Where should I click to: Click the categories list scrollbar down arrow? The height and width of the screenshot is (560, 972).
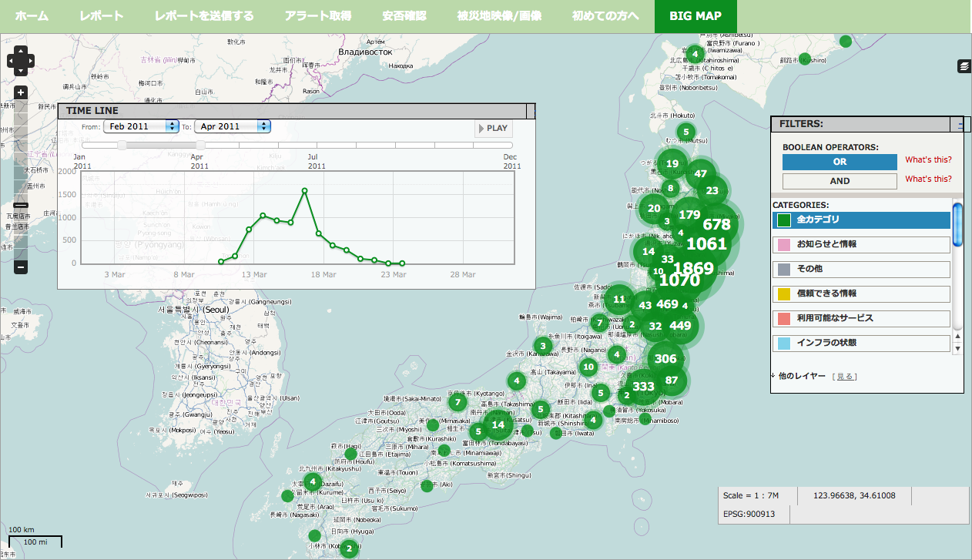(x=958, y=348)
